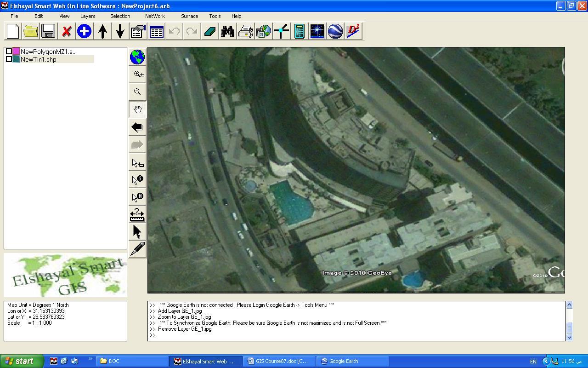Click 'Scale = 1 : 1,000' status text

pyautogui.click(x=29, y=323)
